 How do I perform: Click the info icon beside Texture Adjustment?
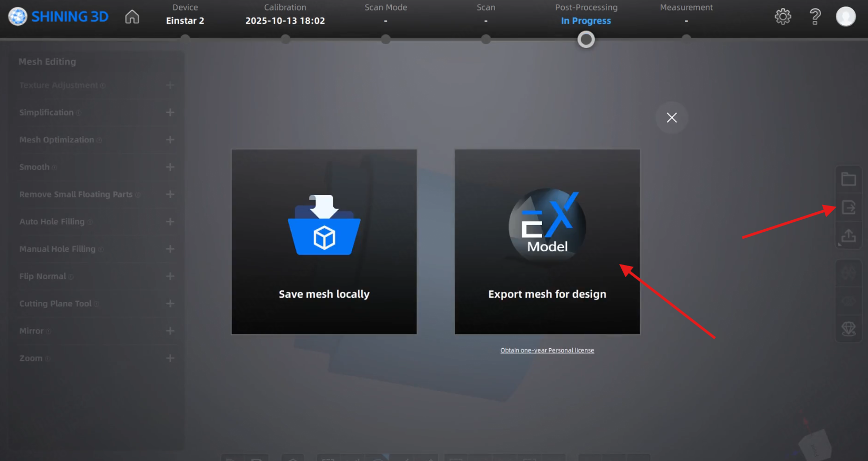tap(103, 86)
